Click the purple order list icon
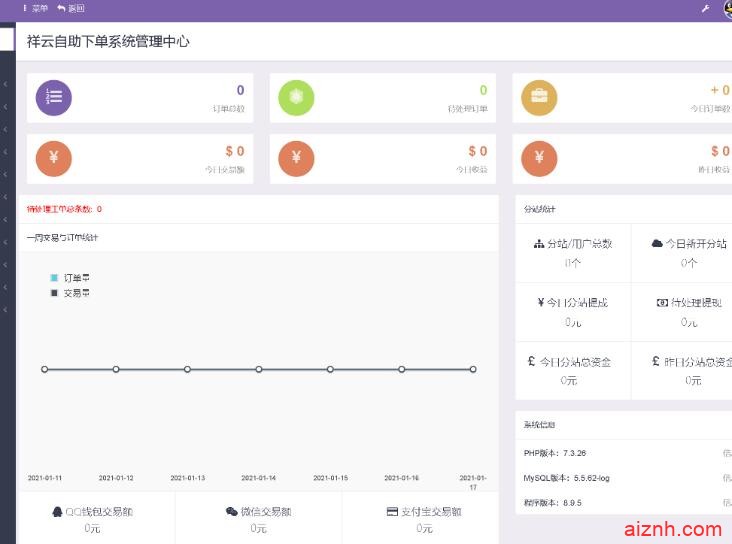Viewport: 732px width, 544px height. pyautogui.click(x=54, y=98)
